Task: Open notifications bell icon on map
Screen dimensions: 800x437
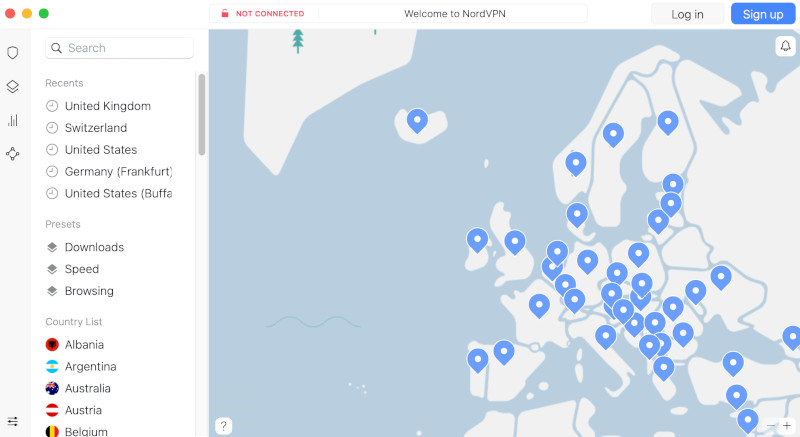Action: pos(786,46)
